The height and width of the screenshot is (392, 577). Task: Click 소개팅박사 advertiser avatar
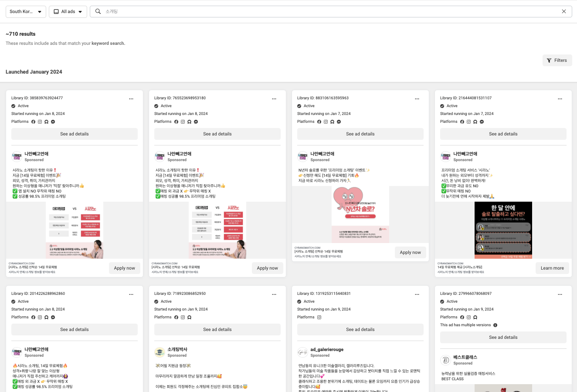pos(160,352)
